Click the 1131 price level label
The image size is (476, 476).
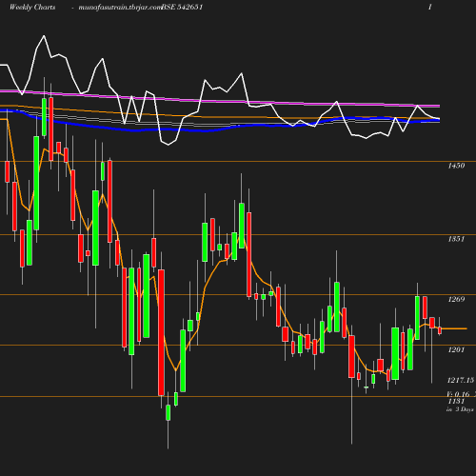[x=456, y=401]
